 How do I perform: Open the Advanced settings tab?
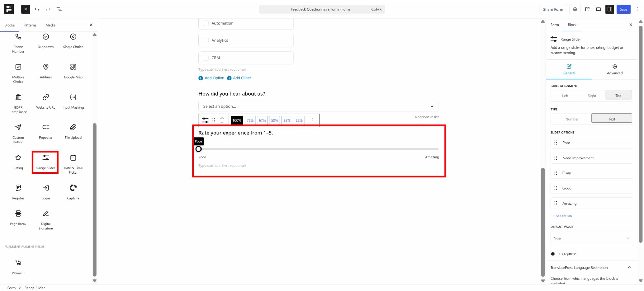tap(614, 69)
